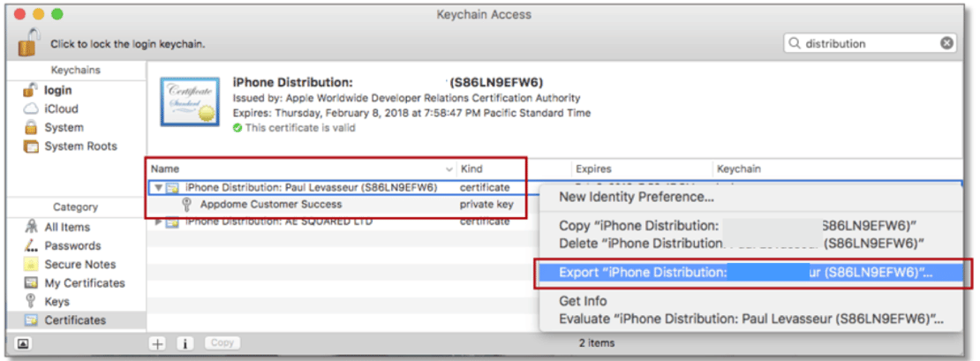Click the add item plus button
The image size is (980, 361).
click(157, 342)
